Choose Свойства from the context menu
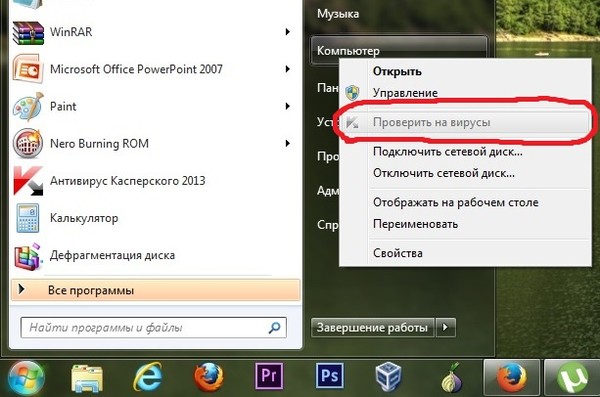 465,253
